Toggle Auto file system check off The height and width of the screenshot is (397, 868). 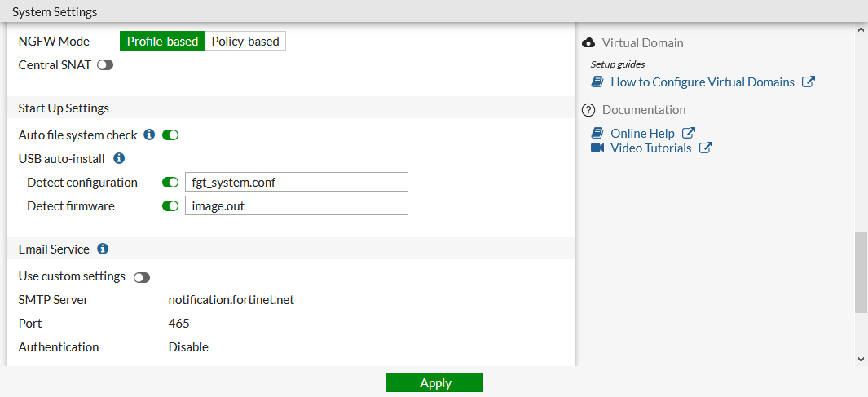(170, 135)
